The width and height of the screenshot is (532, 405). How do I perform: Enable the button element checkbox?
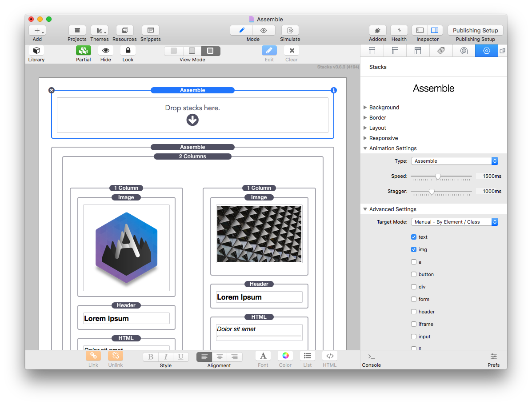tap(414, 274)
